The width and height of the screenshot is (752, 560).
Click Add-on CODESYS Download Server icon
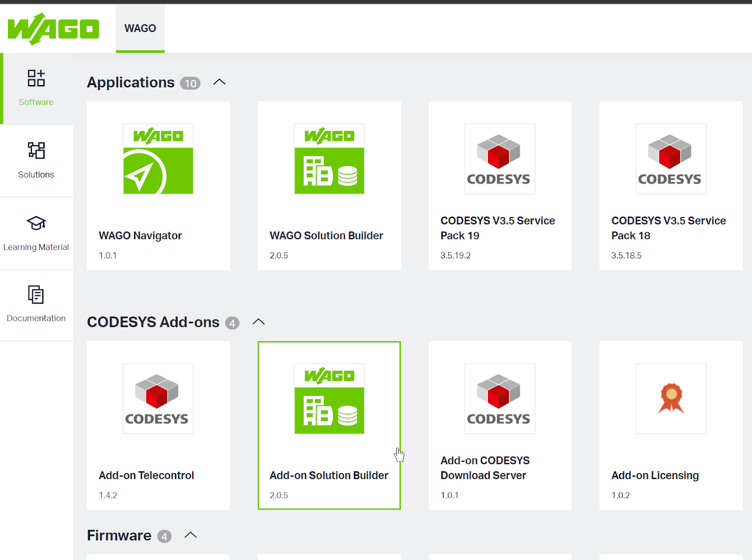pyautogui.click(x=500, y=398)
